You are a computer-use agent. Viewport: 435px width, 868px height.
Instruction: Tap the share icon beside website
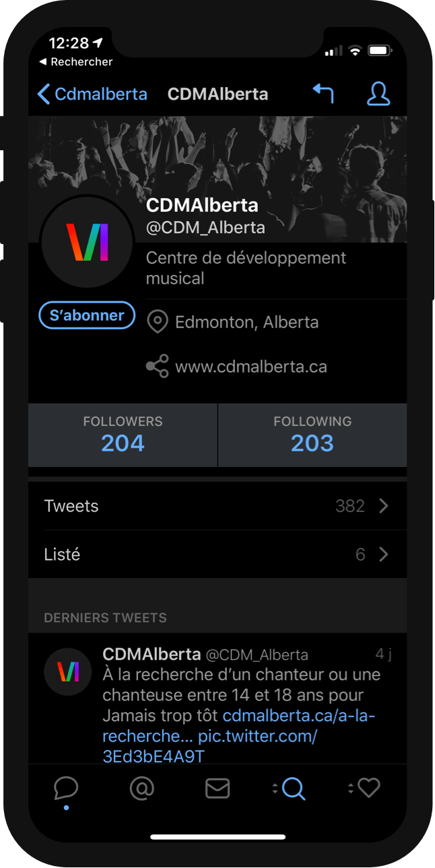pos(157,367)
